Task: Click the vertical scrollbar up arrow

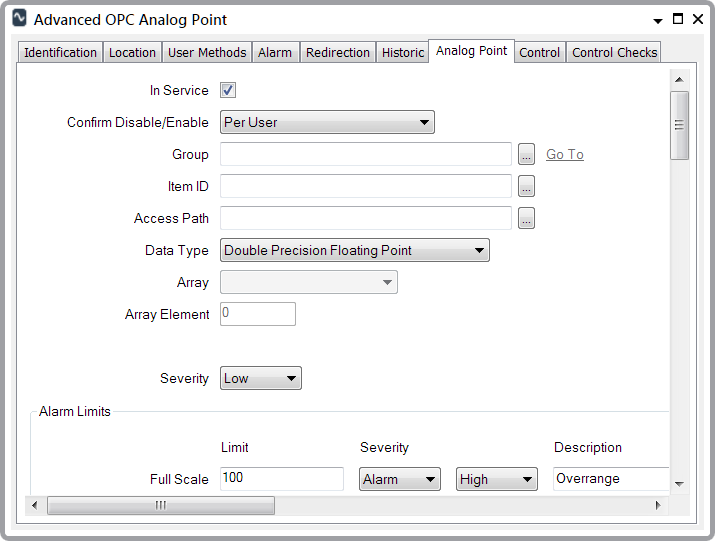Action: click(x=679, y=79)
